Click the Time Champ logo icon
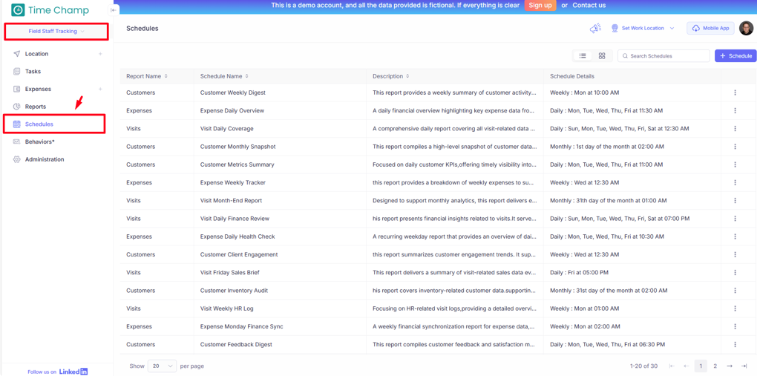The height and width of the screenshot is (382, 757). click(18, 10)
